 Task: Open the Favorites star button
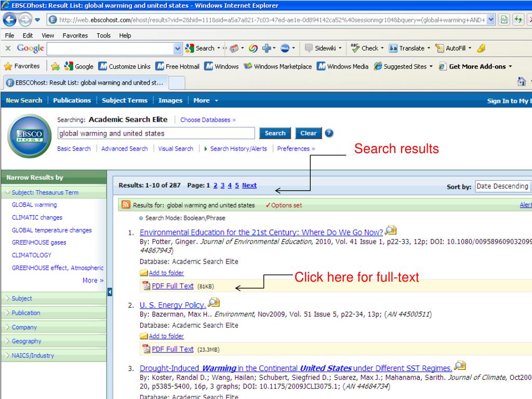point(22,66)
